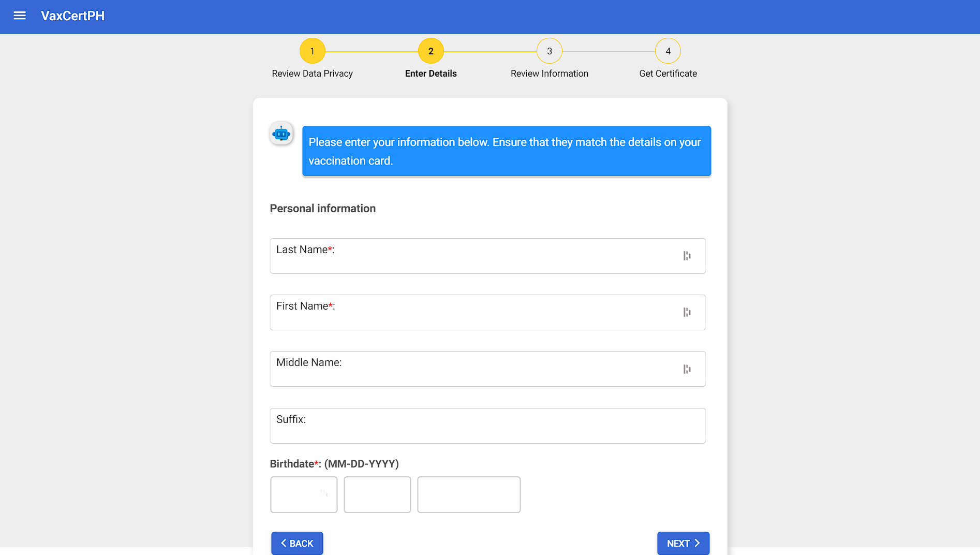Click the autofill icon in First Name field

tap(687, 312)
